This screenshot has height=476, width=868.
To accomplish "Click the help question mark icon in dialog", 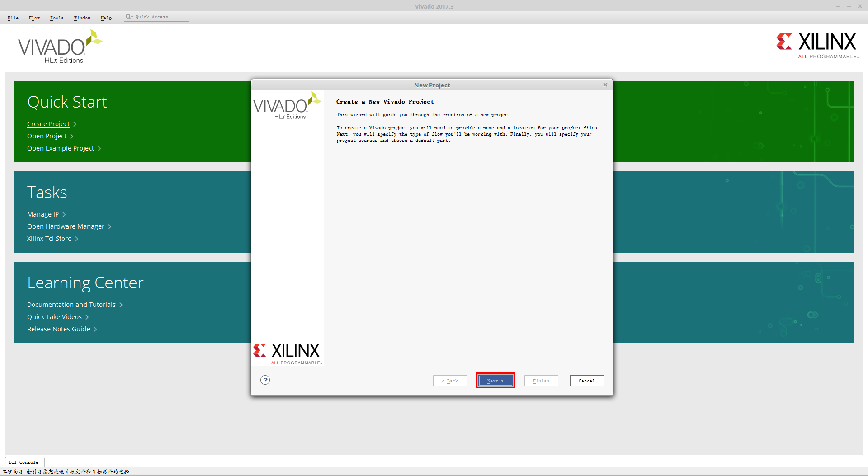I will 265,380.
